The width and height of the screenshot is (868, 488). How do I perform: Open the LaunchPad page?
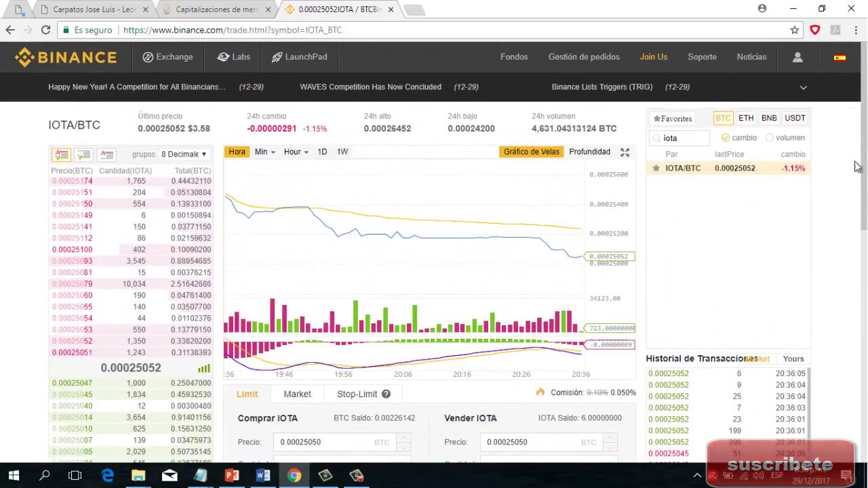pyautogui.click(x=299, y=57)
